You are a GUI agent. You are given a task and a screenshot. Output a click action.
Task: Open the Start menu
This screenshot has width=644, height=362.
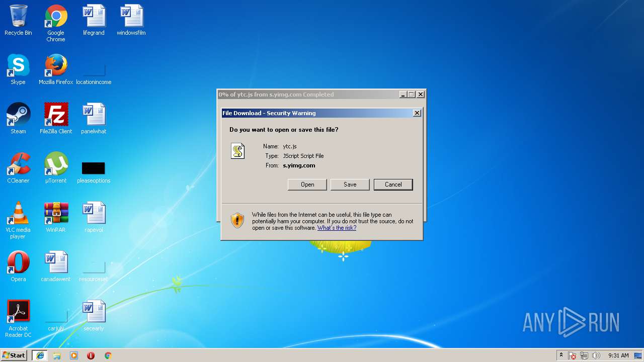(x=14, y=355)
